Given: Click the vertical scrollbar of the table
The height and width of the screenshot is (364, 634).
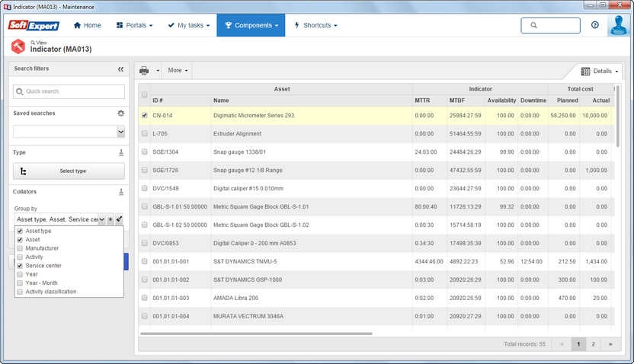Looking at the screenshot, I should click(x=617, y=117).
